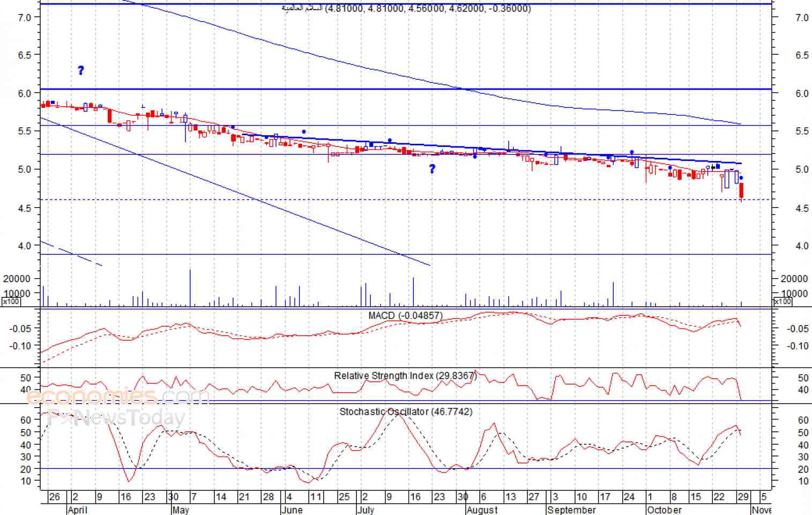812x515 pixels.
Task: Click the tallest volume bar in early May
Action: coord(190,288)
